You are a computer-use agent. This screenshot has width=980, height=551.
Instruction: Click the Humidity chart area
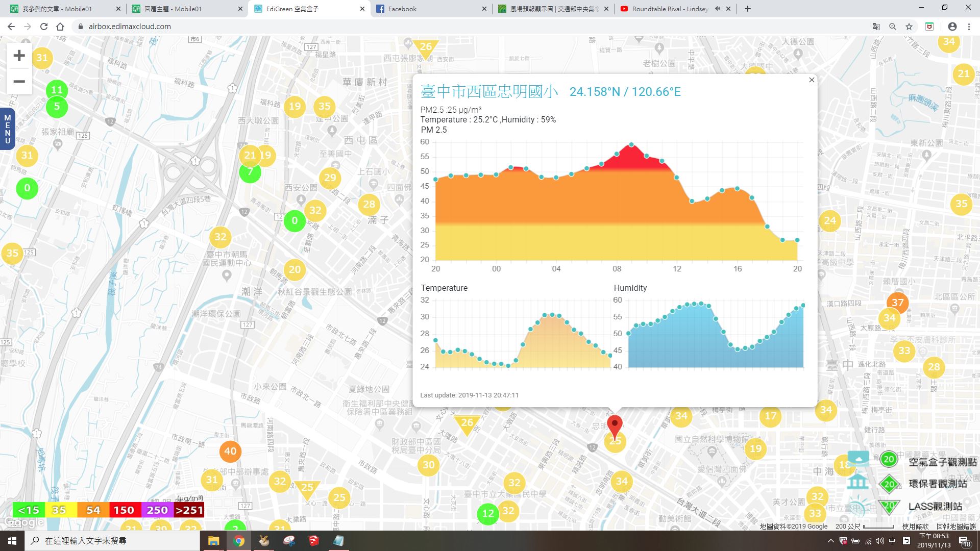click(716, 334)
